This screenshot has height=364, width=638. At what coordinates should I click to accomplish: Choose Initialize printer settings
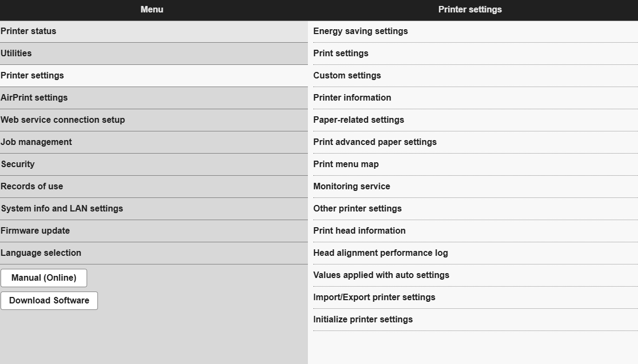363,319
